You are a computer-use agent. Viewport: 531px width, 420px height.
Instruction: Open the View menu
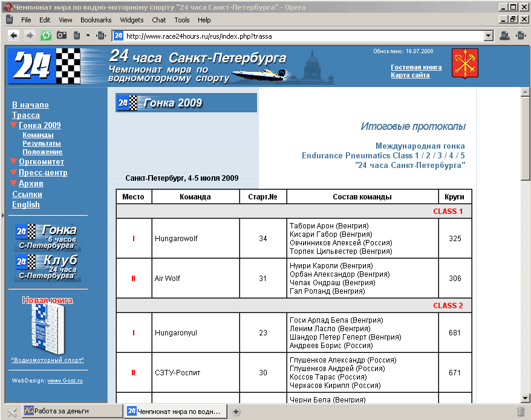click(65, 20)
